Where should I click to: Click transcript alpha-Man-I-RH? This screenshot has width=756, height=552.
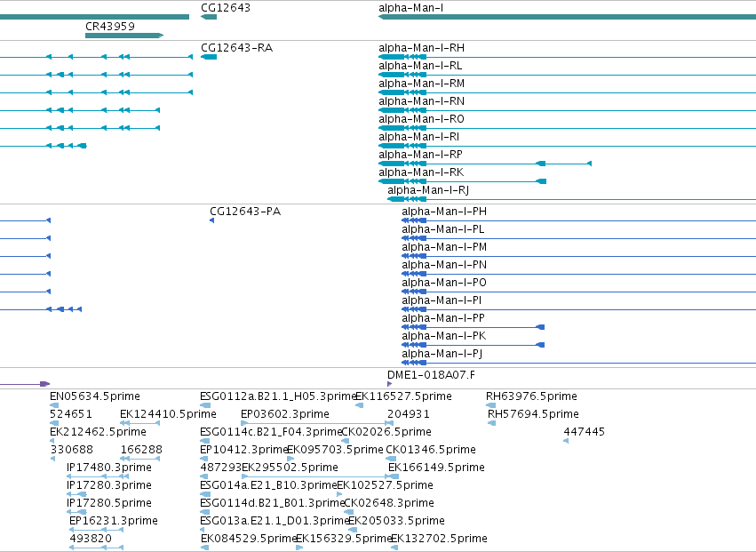tap(567, 57)
